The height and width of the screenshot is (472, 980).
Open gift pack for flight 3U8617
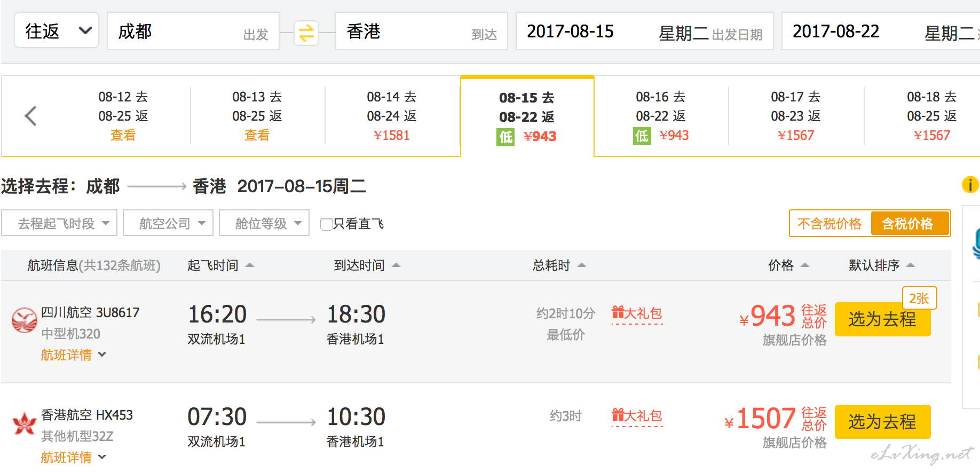(637, 313)
